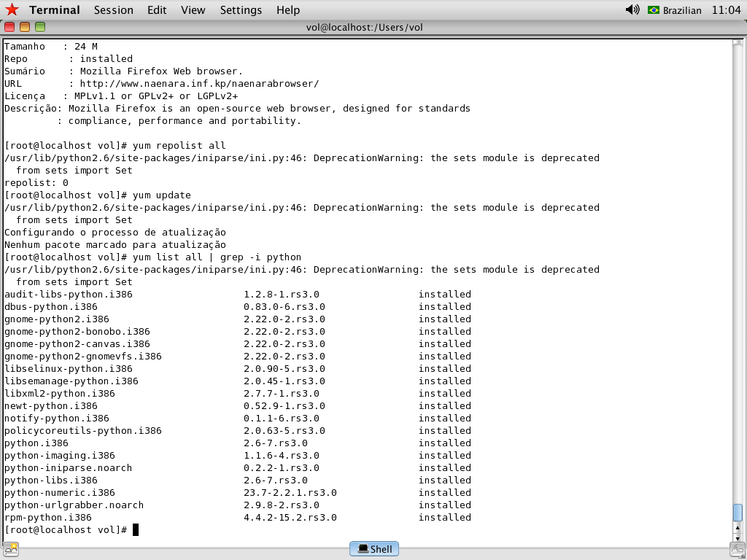Click the gnome-python2-gnomevfs.i386 package name
The height and width of the screenshot is (560, 747).
83,356
